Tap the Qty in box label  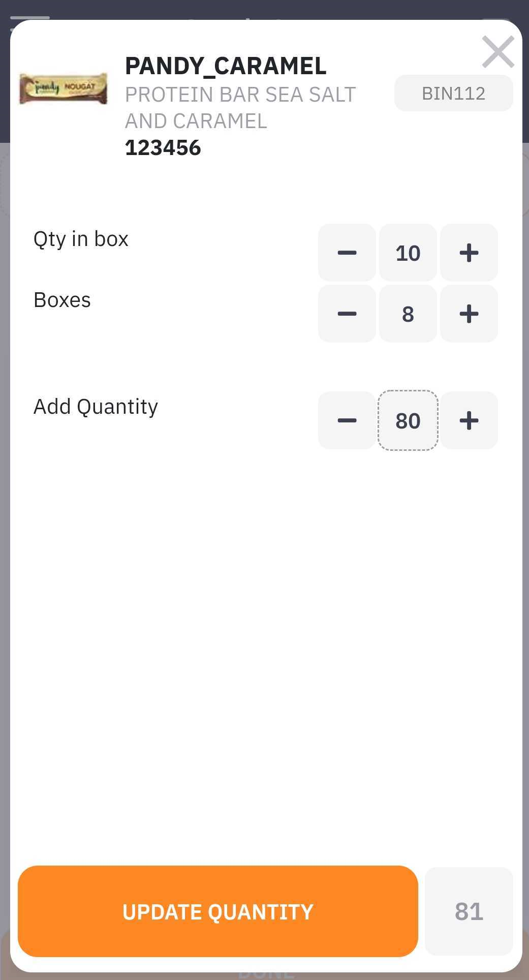pyautogui.click(x=81, y=239)
